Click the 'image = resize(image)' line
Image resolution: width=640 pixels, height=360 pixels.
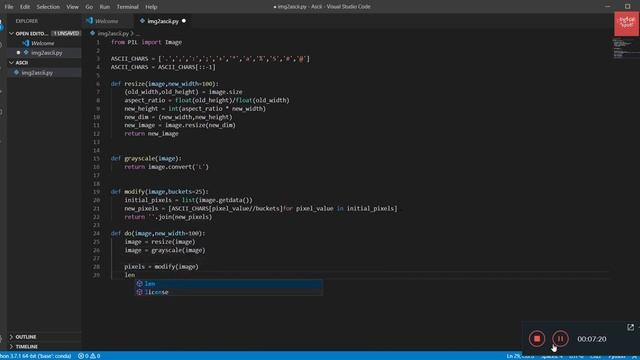coord(160,242)
